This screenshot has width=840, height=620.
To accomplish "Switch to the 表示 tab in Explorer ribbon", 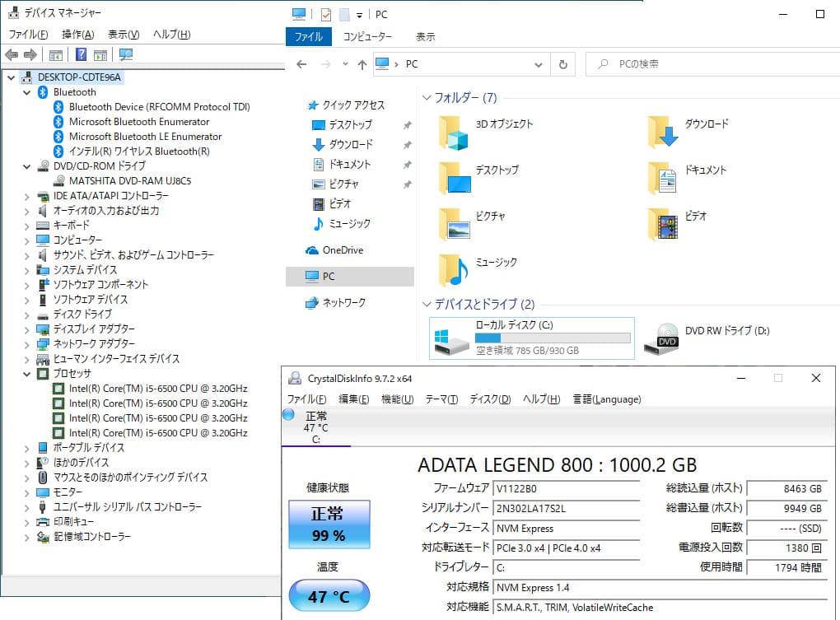I will coord(427,36).
